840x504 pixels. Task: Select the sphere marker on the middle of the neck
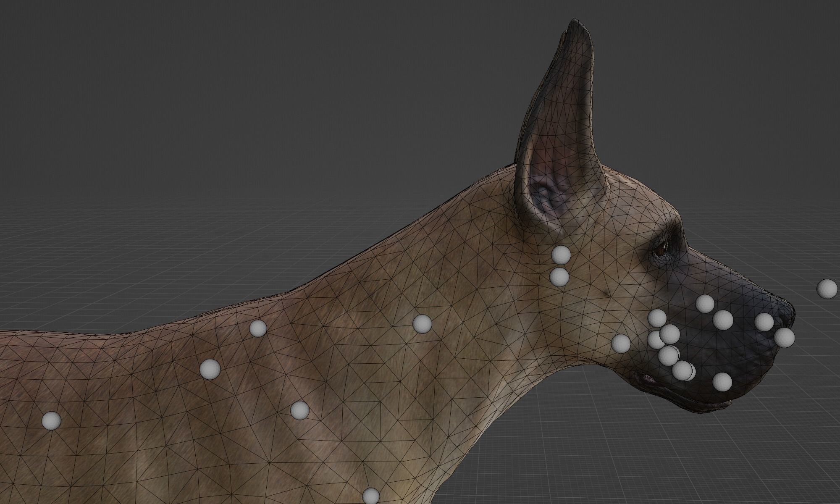tap(422, 324)
